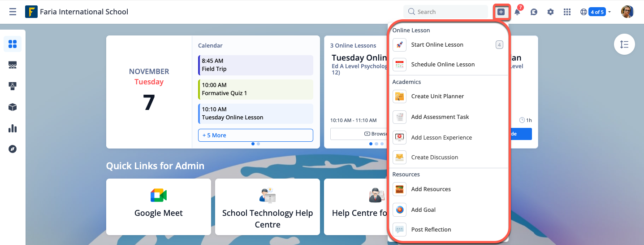Open the Google Meet quick link
Viewport: 644px width, 245px height.
tap(159, 207)
